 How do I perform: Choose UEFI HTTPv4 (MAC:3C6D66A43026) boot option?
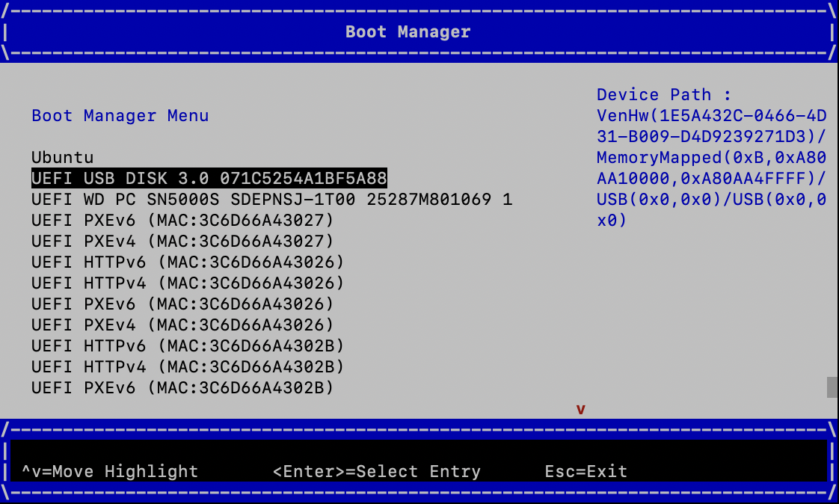tap(187, 283)
